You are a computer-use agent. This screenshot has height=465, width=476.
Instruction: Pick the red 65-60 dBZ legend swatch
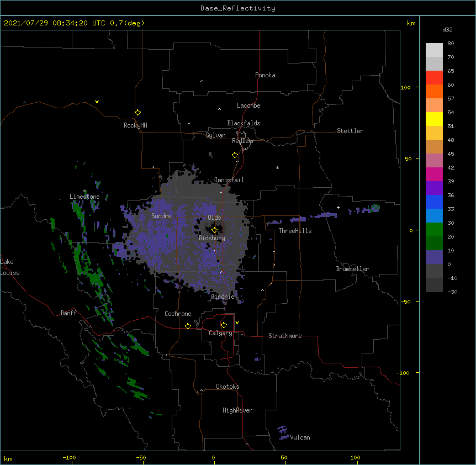tap(434, 77)
